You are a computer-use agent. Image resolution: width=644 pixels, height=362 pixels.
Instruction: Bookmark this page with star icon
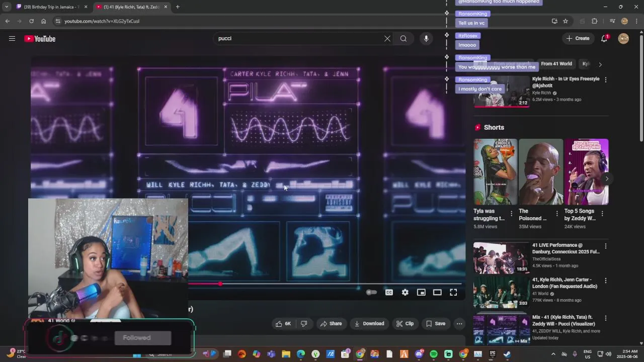click(x=566, y=21)
